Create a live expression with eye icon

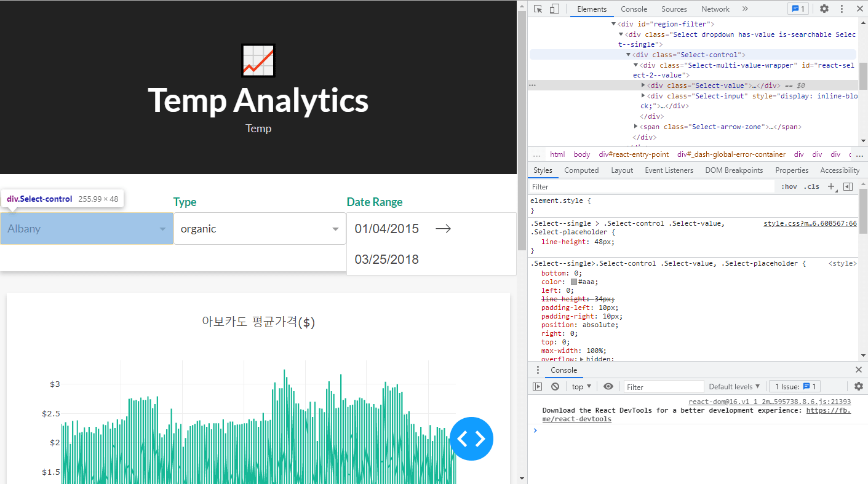[x=608, y=386]
